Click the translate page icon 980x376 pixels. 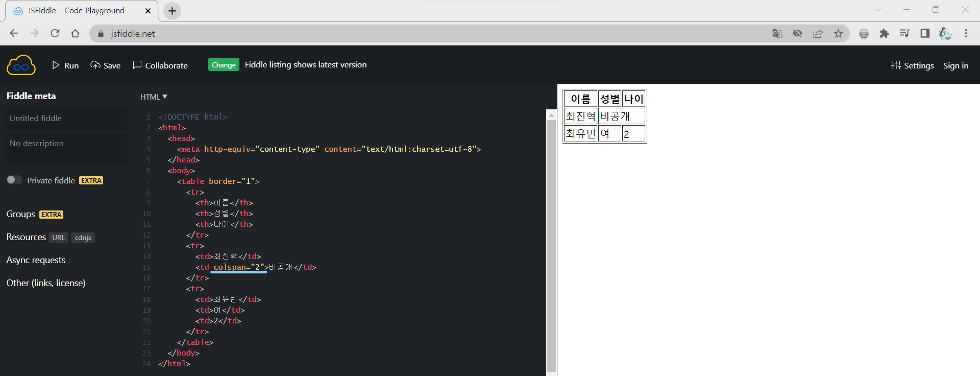pyautogui.click(x=777, y=33)
